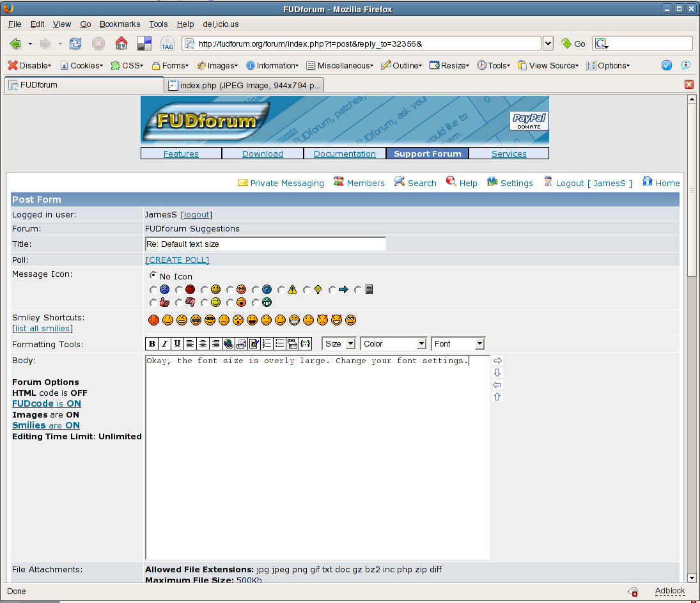Click the numbered list formatting icon

pos(267,343)
